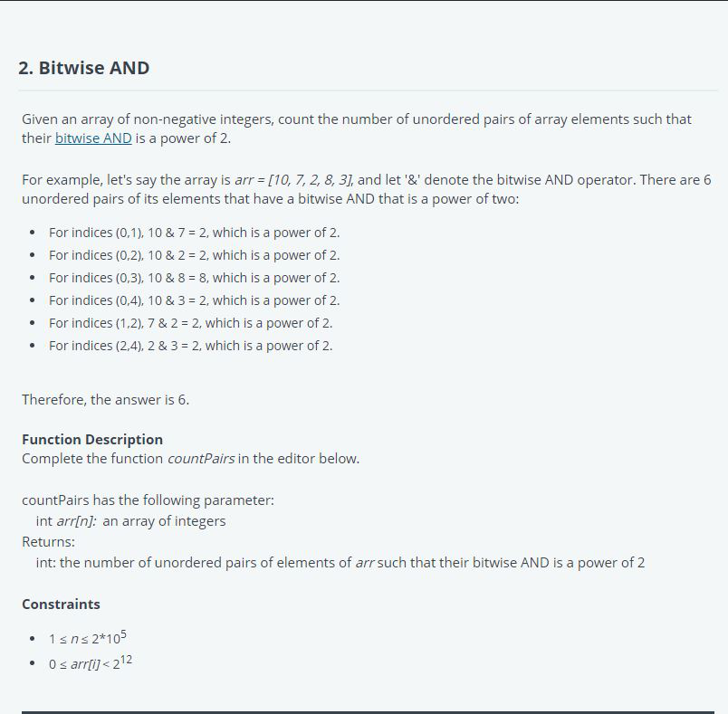Click "Therefore, the answer is 6." text
Image resolution: width=728 pixels, height=714 pixels.
(105, 399)
